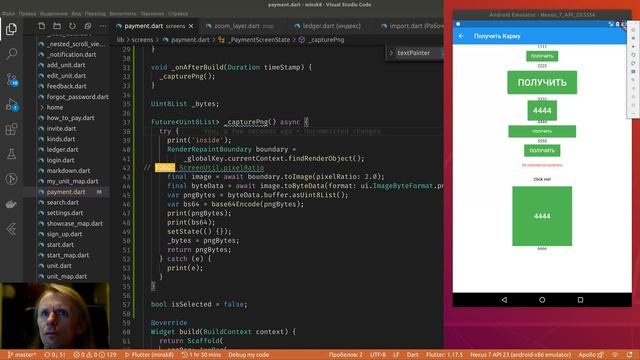
Task: Tap the wide получить button under 4444
Action: pyautogui.click(x=542, y=131)
